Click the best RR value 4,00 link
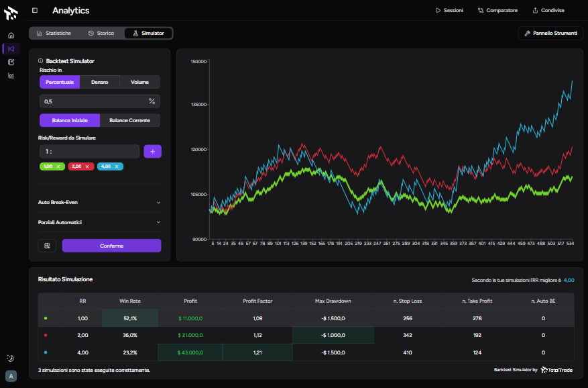This screenshot has height=388, width=588. pyautogui.click(x=569, y=280)
